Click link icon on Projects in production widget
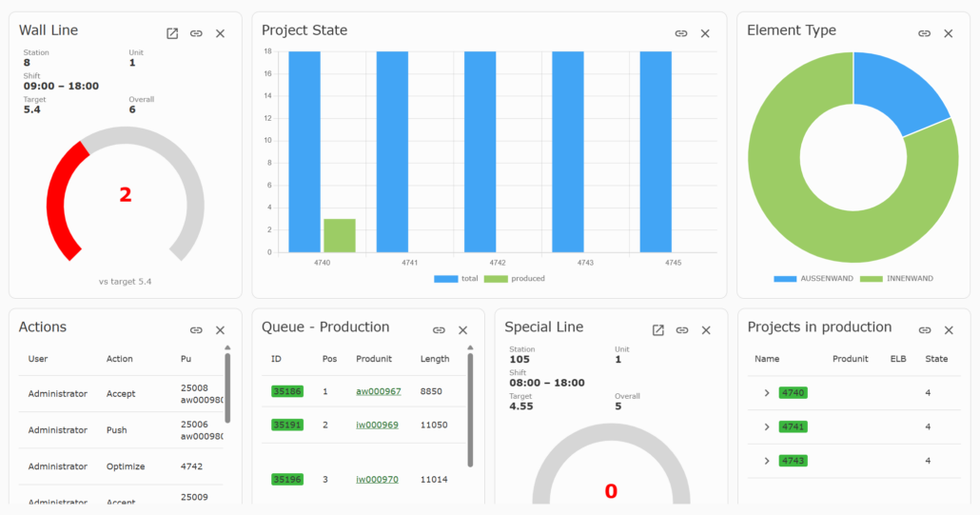This screenshot has width=980, height=515. (925, 330)
